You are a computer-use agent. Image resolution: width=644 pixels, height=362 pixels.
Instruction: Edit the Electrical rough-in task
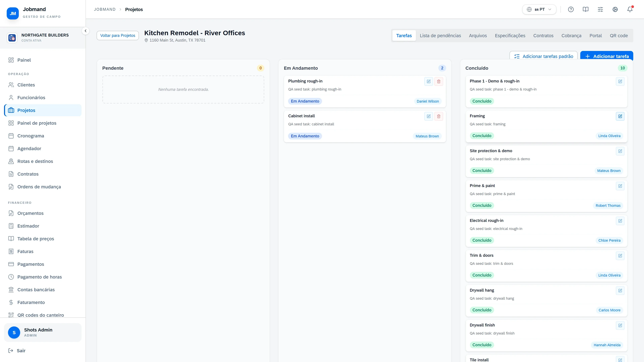click(x=620, y=221)
